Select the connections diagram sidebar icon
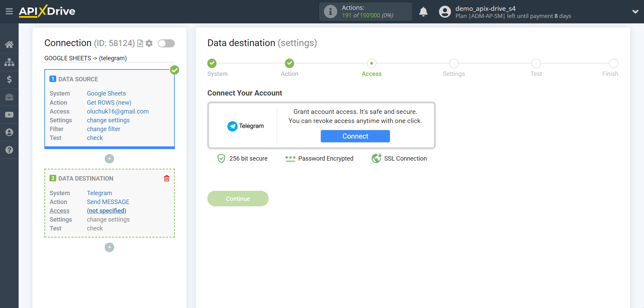This screenshot has height=308, width=644. point(9,62)
